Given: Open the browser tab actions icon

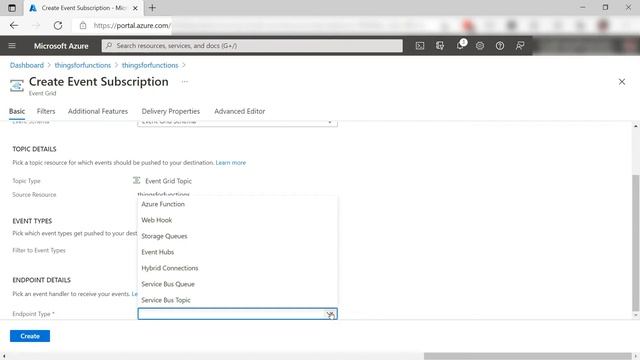Looking at the screenshot, I should (12, 8).
